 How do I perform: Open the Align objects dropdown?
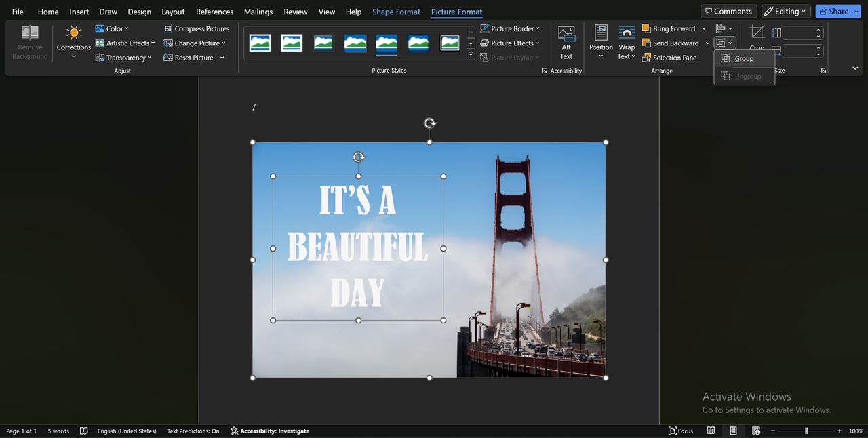tap(723, 28)
